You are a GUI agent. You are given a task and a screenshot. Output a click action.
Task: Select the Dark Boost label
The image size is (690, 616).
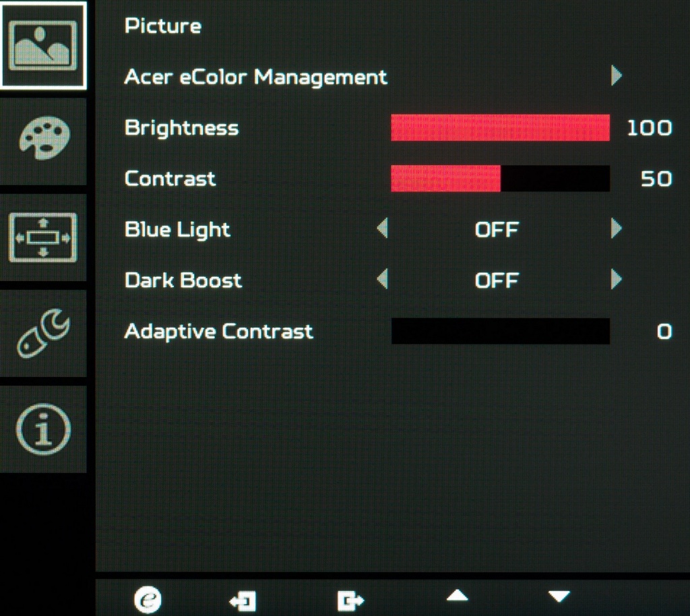(x=183, y=280)
